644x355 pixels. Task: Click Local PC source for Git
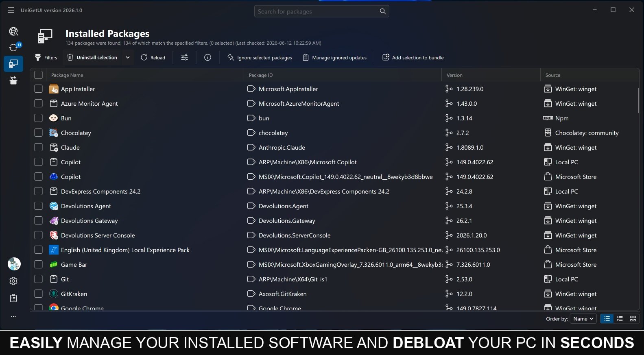coord(566,279)
